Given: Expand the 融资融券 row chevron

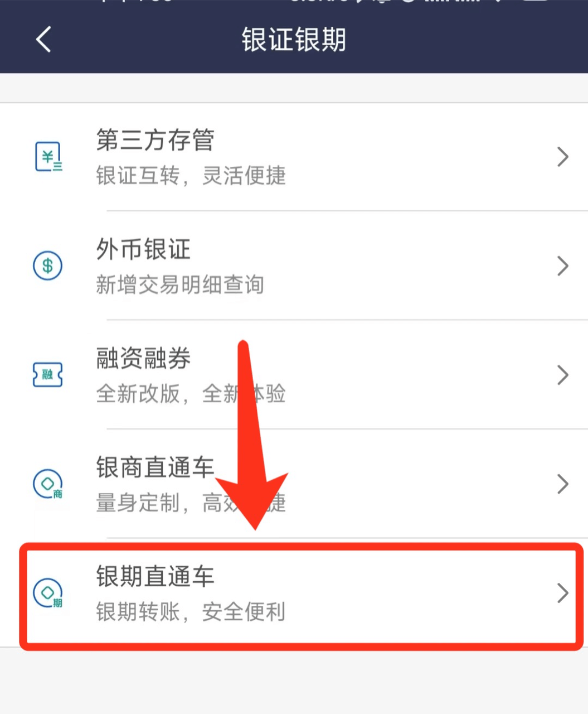Looking at the screenshot, I should [563, 375].
